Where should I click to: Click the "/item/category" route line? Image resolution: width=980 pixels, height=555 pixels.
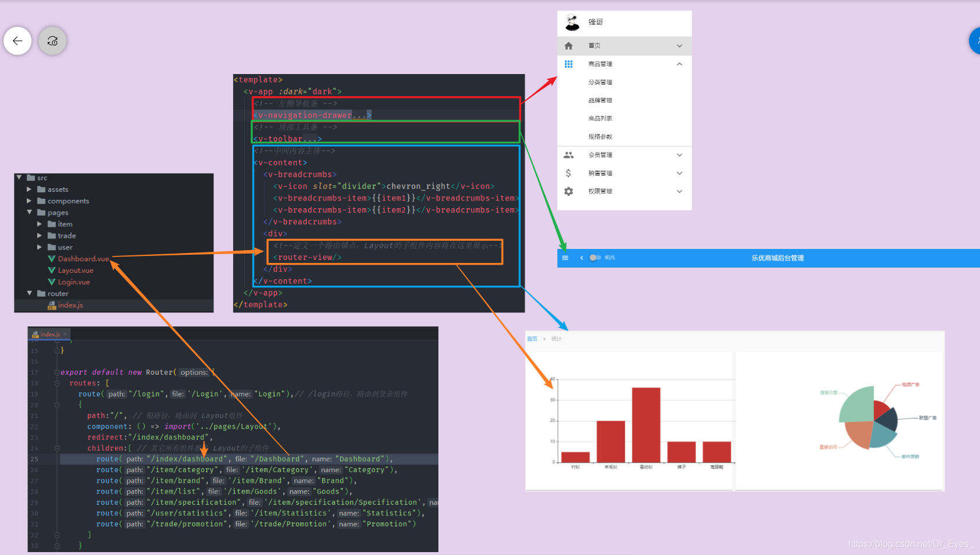(247, 470)
